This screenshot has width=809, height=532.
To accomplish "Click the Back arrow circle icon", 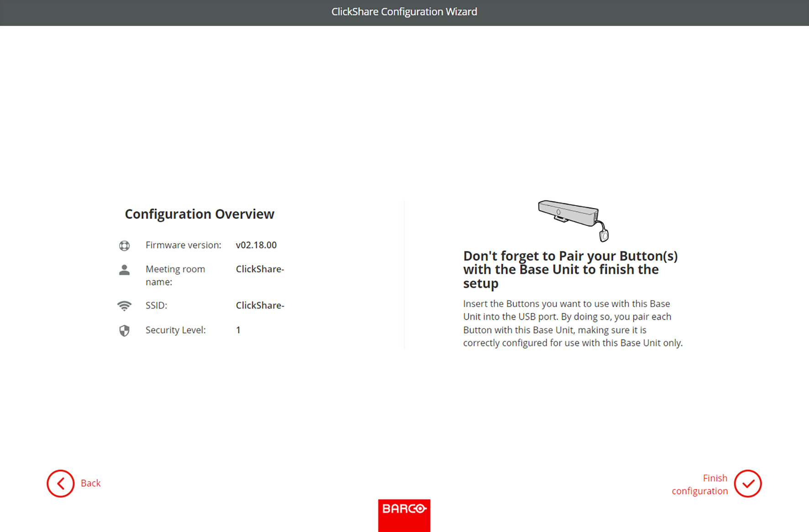I will point(60,483).
